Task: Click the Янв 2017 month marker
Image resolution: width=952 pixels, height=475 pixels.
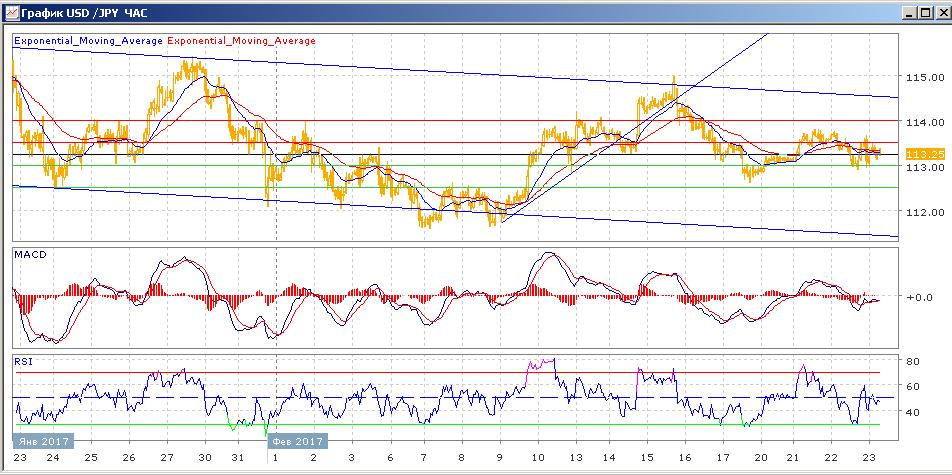Action: click(x=42, y=441)
